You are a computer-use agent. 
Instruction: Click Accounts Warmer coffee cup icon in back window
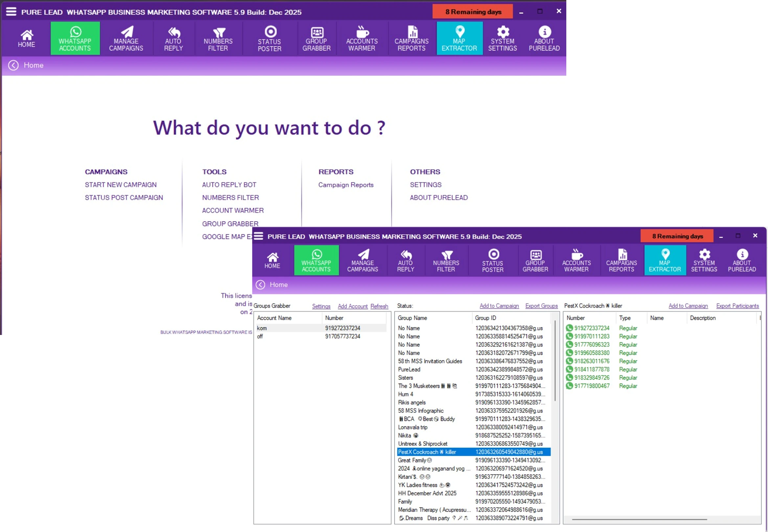[362, 32]
